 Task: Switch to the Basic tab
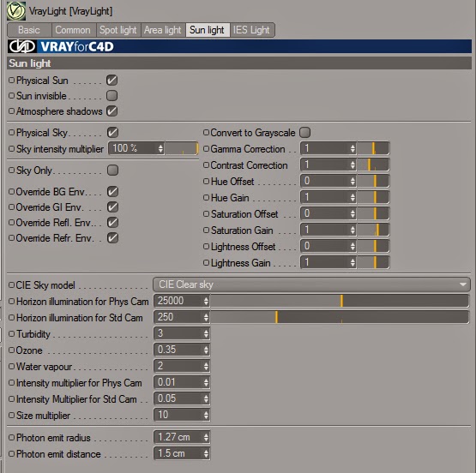29,30
